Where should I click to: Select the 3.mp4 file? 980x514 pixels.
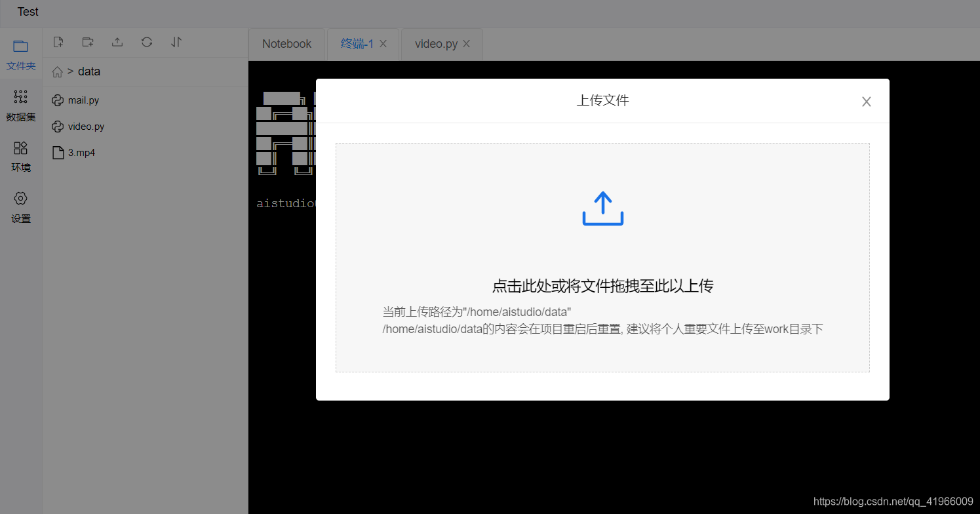coord(81,152)
